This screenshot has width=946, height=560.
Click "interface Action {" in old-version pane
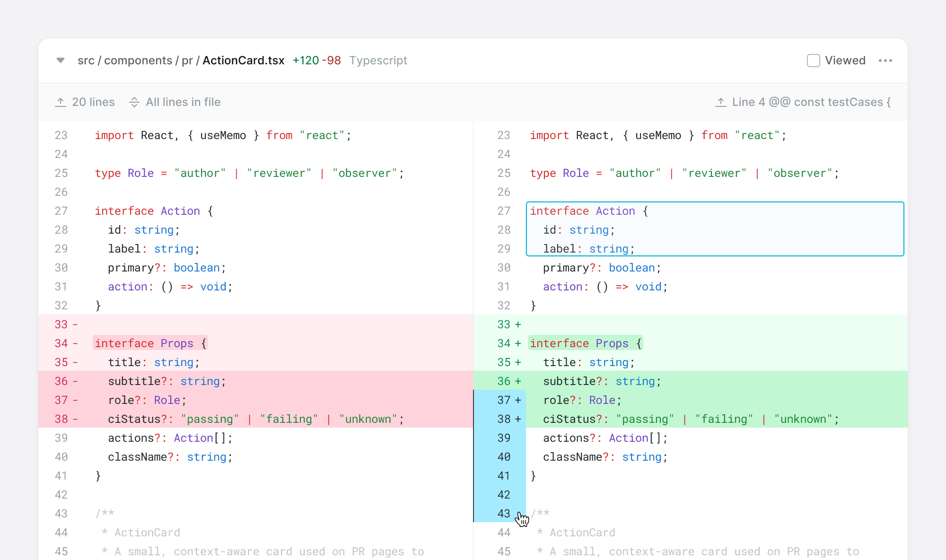pyautogui.click(x=154, y=211)
